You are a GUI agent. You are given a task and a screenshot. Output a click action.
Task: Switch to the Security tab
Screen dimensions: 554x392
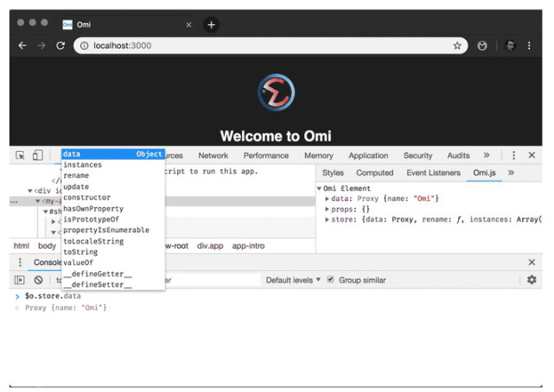(x=418, y=155)
